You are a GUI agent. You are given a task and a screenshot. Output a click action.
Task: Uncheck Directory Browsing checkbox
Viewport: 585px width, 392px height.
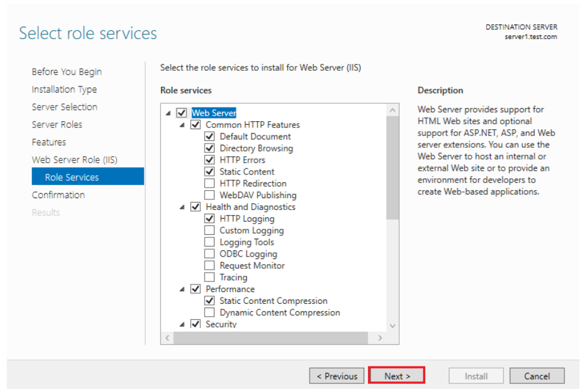[210, 148]
